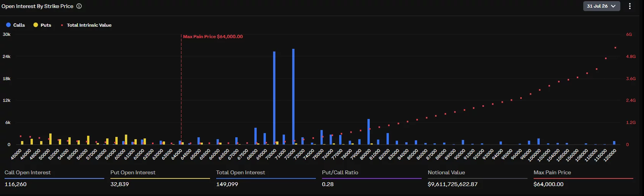Click the Open Interest By Strike Price title
This screenshot has width=644, height=196.
click(x=37, y=6)
